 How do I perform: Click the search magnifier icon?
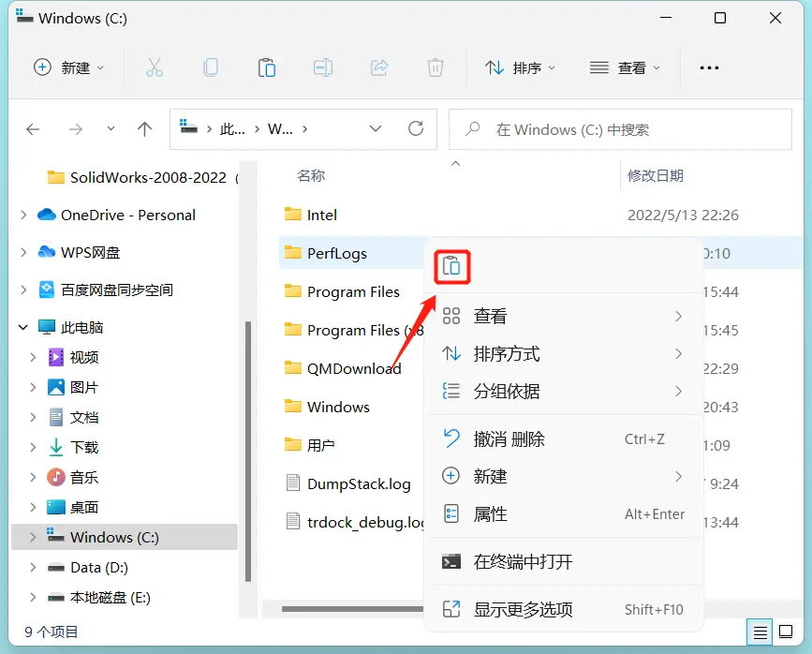[x=472, y=128]
